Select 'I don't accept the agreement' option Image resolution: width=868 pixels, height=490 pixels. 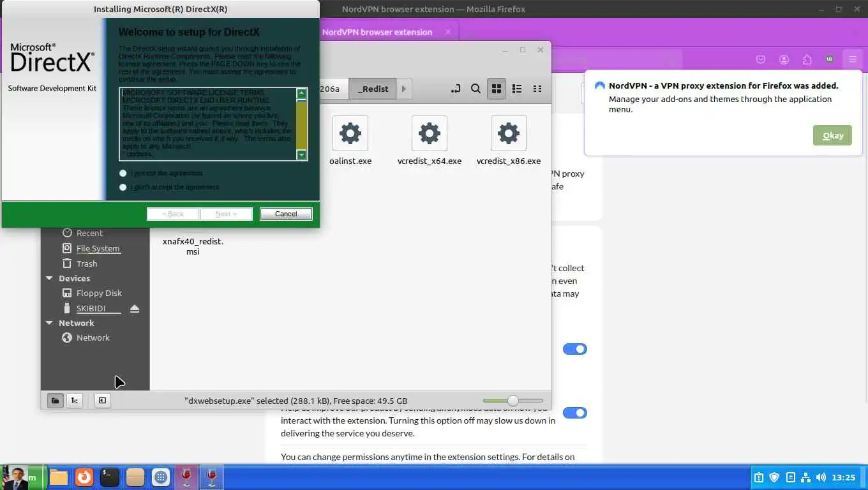coord(123,187)
